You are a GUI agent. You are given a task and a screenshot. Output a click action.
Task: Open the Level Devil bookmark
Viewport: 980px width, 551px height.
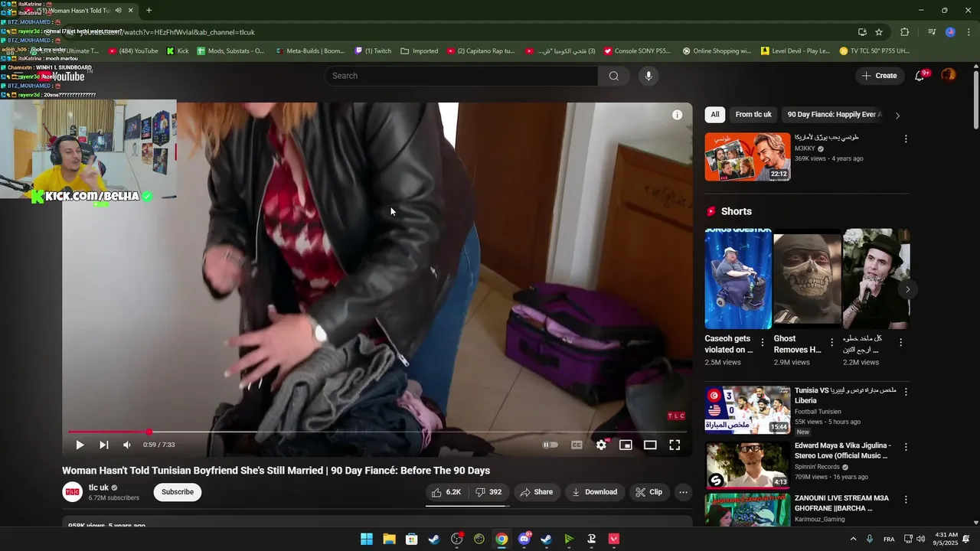click(x=795, y=51)
